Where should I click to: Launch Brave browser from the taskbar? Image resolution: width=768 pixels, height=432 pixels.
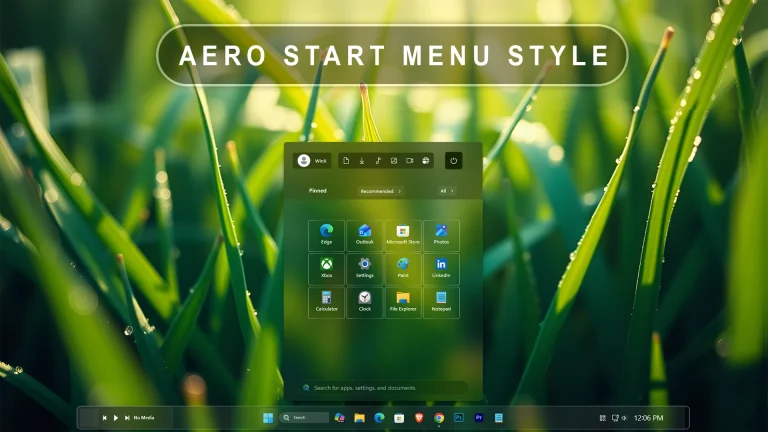point(419,418)
